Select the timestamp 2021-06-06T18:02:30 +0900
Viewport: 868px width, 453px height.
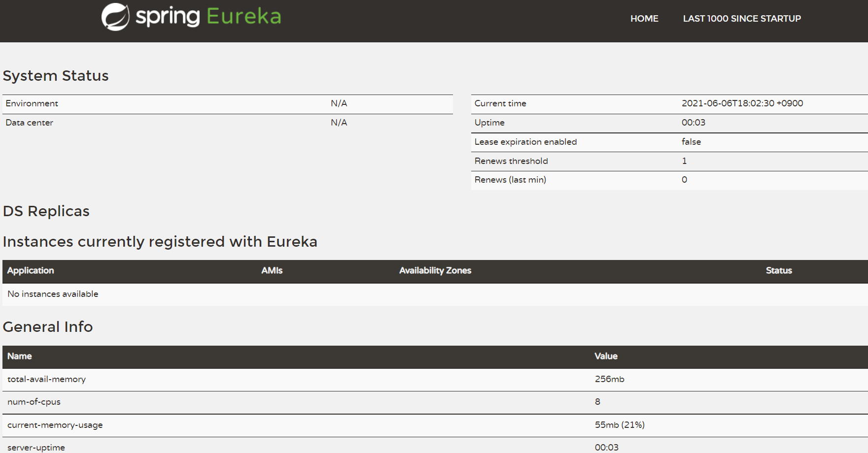pyautogui.click(x=742, y=103)
